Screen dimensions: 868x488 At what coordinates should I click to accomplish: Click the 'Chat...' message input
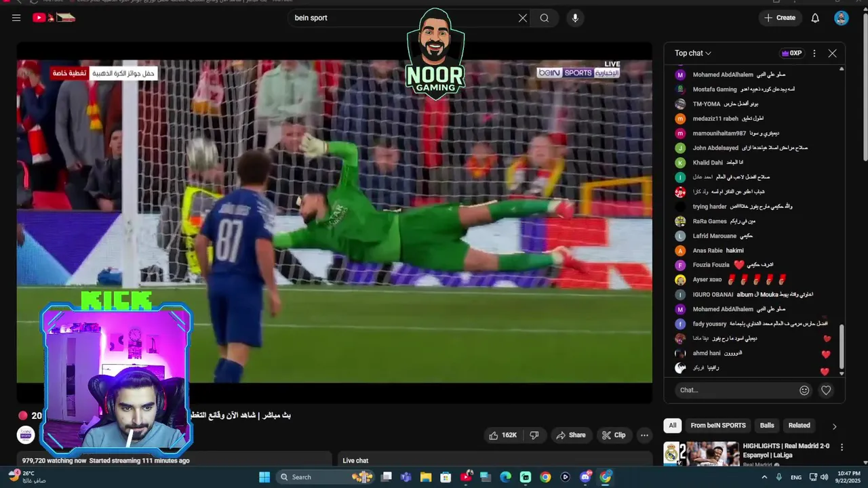pyautogui.click(x=738, y=390)
